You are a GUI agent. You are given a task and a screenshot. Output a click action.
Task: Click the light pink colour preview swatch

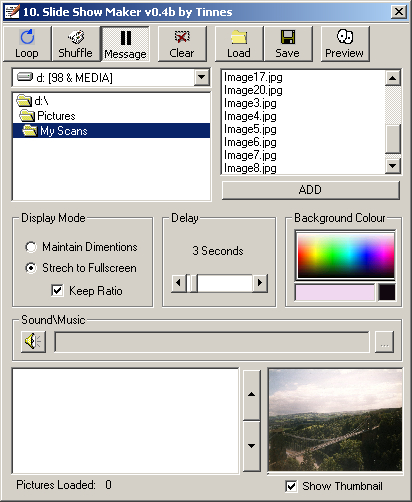(x=335, y=292)
